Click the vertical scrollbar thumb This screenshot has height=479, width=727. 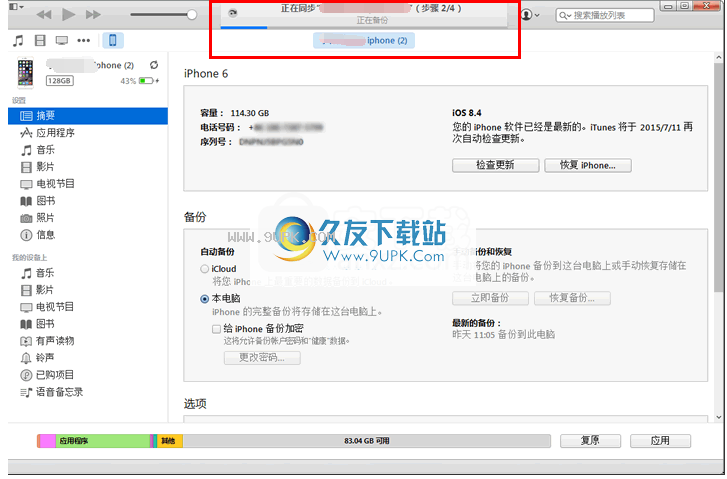[719, 179]
